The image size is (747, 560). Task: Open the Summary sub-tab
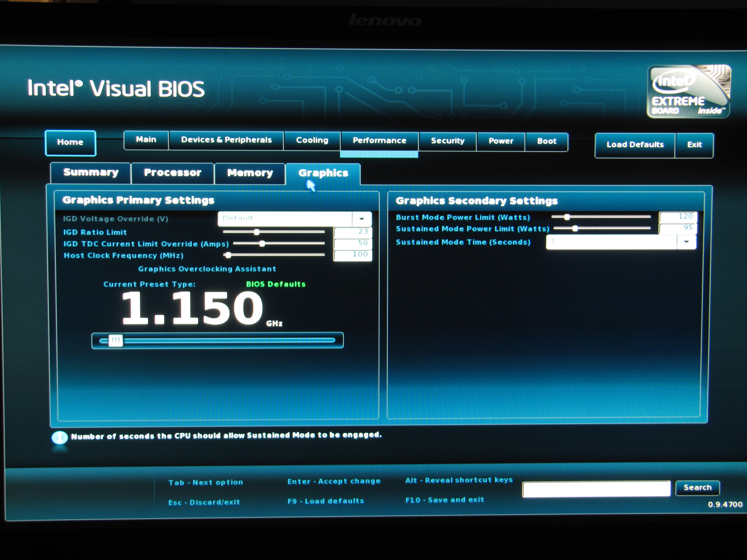click(x=91, y=173)
